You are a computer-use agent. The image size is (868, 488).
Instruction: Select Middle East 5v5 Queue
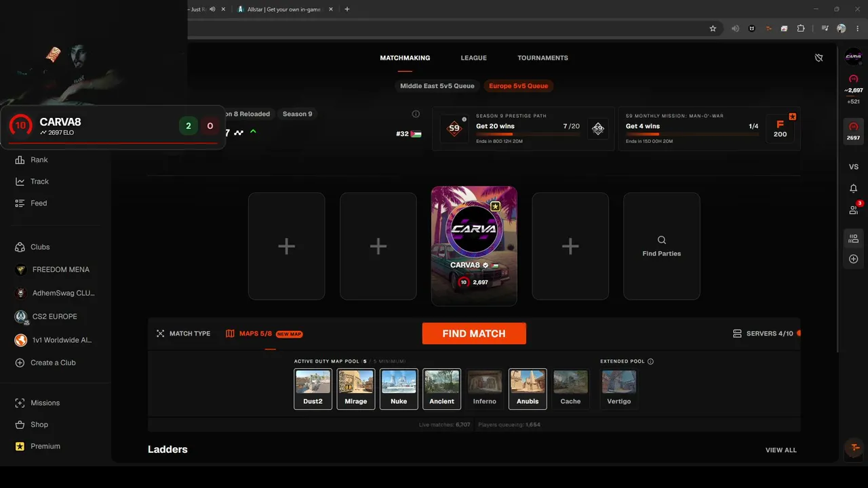coord(437,86)
